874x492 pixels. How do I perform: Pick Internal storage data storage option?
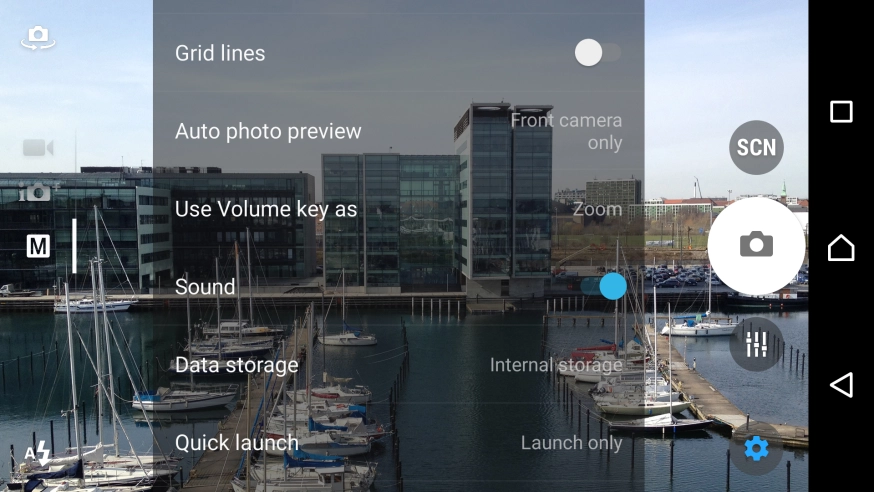556,365
